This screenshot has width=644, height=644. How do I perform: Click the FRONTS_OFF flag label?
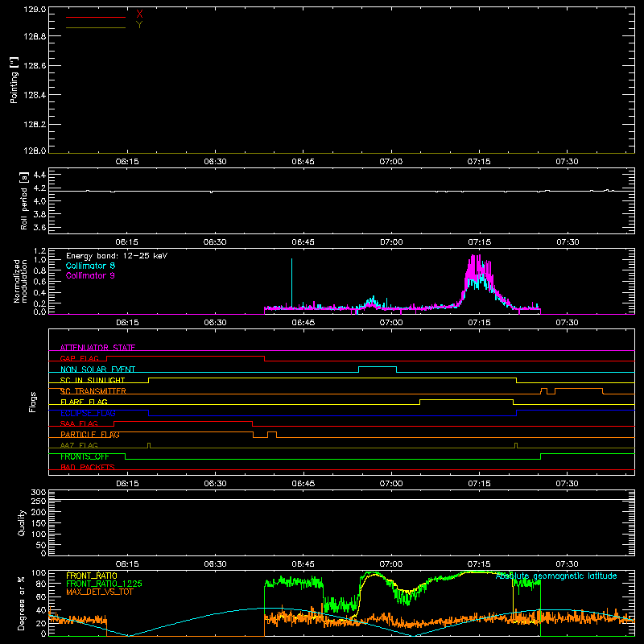[x=85, y=456]
